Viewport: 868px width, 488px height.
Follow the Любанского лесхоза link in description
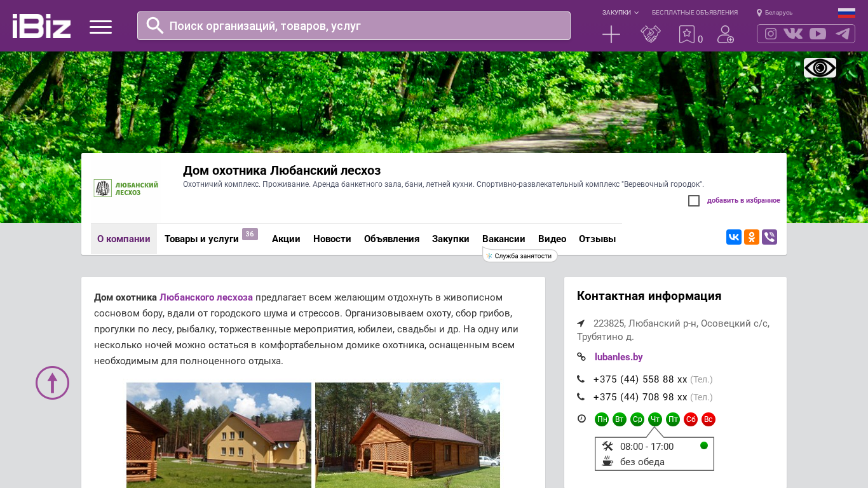pos(206,297)
